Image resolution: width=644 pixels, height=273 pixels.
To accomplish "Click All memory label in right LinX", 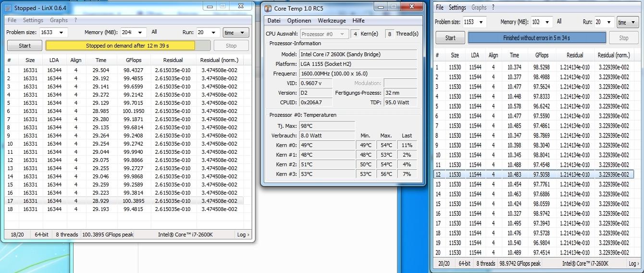I will 559,22.
